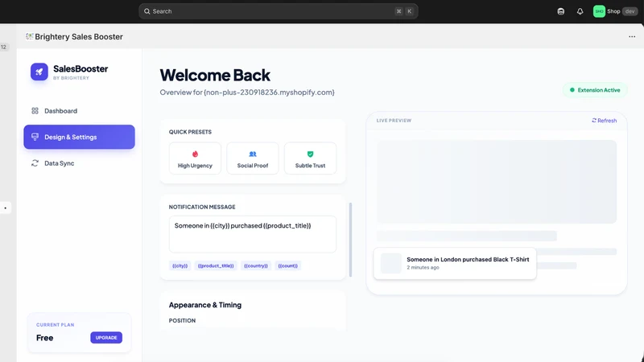Click the sidekick icon beside the bell

[560, 11]
